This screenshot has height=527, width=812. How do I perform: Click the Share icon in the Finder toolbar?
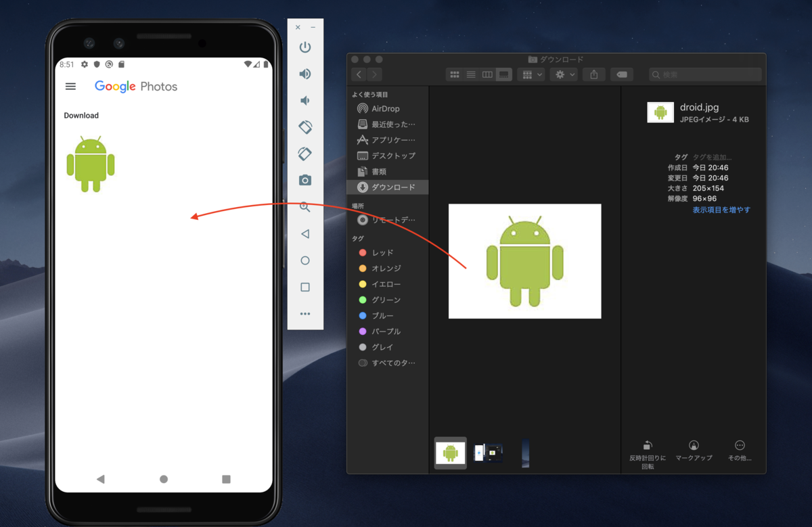(x=594, y=74)
